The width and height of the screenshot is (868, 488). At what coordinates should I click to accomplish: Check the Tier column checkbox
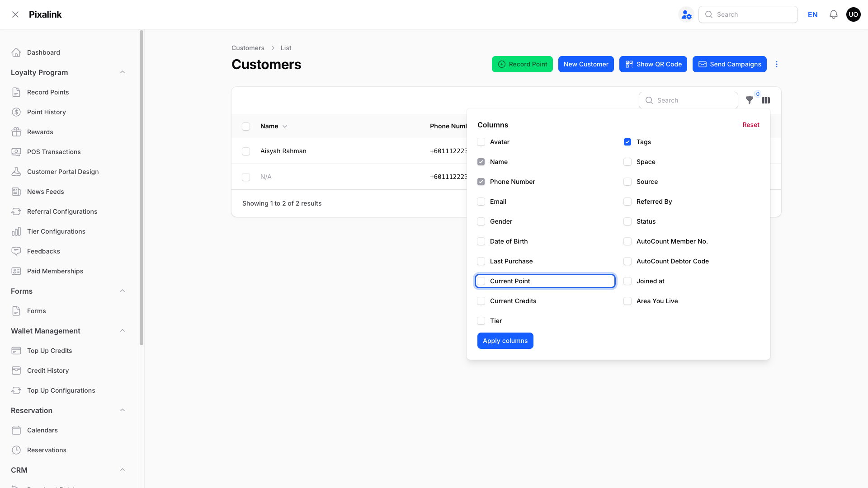point(481,321)
